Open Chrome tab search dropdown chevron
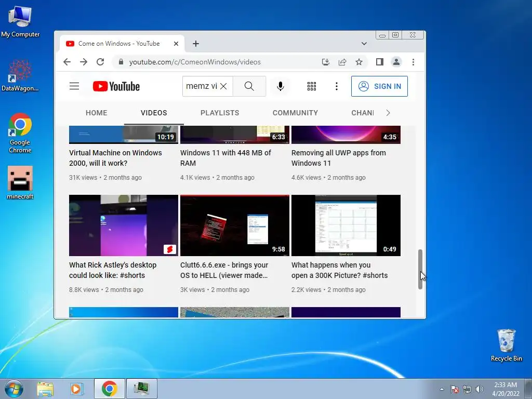This screenshot has width=532, height=399. 364,44
